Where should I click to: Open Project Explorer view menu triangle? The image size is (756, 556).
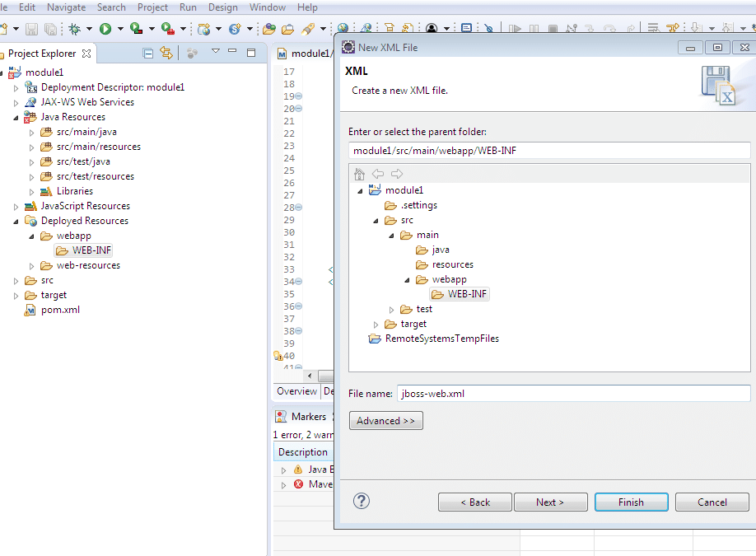pyautogui.click(x=216, y=52)
